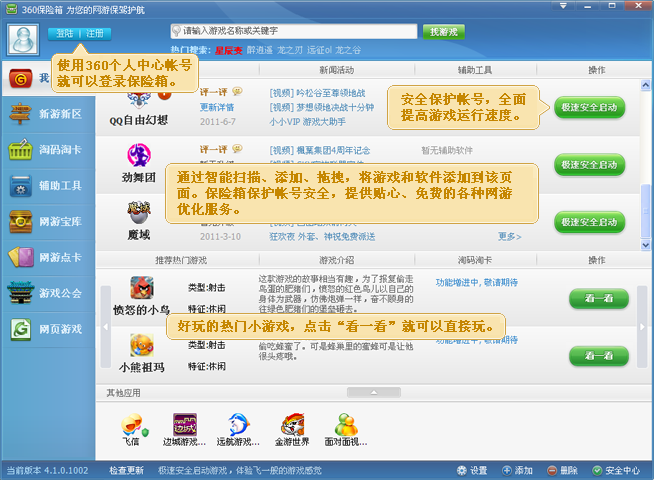Click the game list scrollbar thumb
This screenshot has height=480, width=654.
coord(645,211)
